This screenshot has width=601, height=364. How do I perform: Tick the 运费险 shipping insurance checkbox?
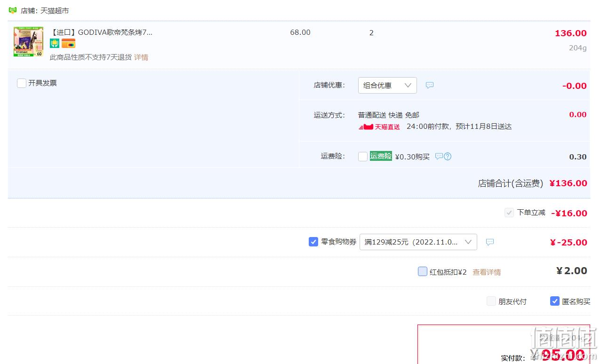coord(363,157)
